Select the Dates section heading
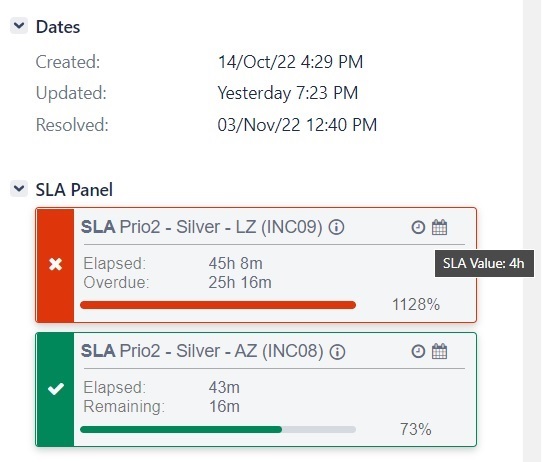This screenshot has width=544, height=462. click(x=58, y=27)
